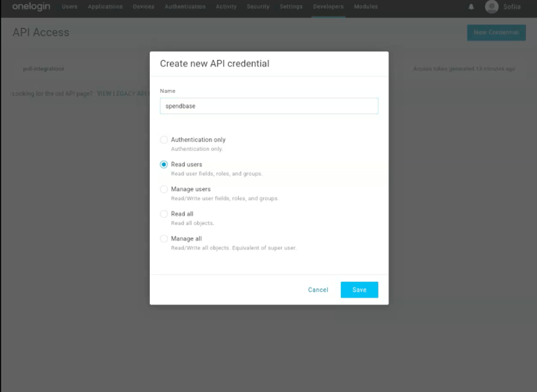This screenshot has height=392, width=537.
Task: Click the New Credential button
Action: (496, 33)
